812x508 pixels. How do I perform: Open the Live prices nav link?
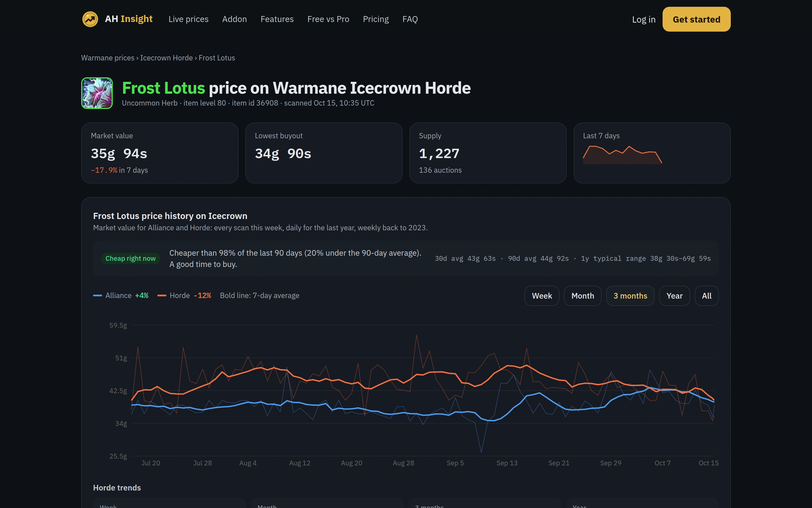(x=188, y=19)
